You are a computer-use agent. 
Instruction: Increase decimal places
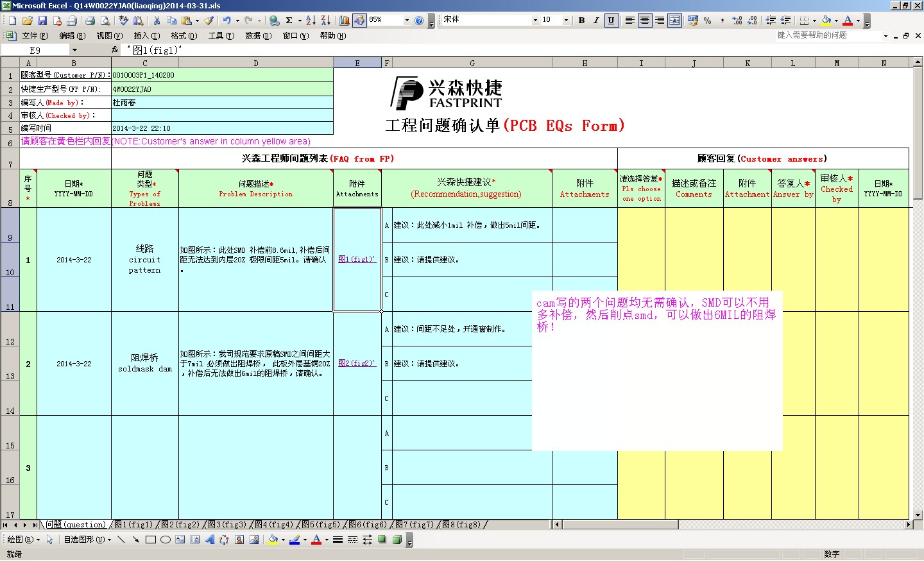click(x=737, y=21)
